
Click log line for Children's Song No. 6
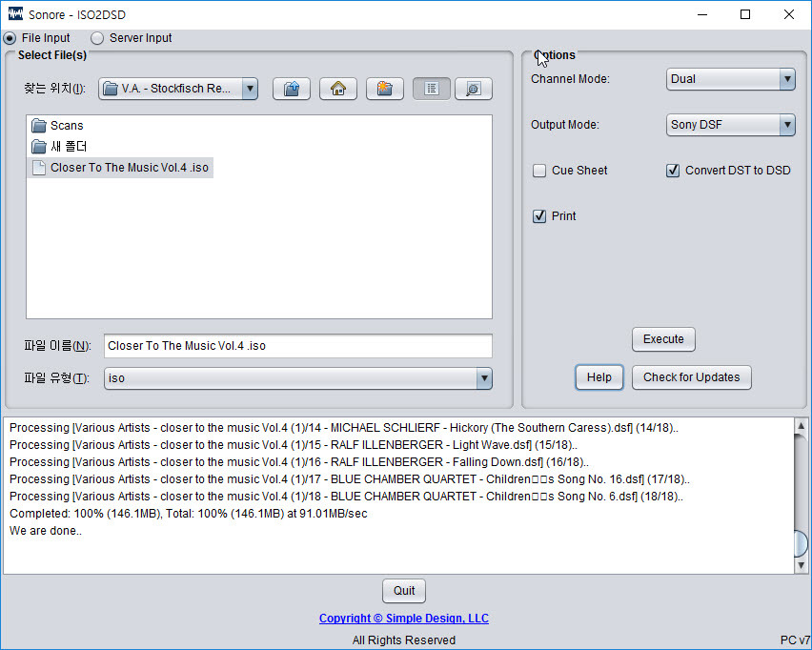coord(347,497)
